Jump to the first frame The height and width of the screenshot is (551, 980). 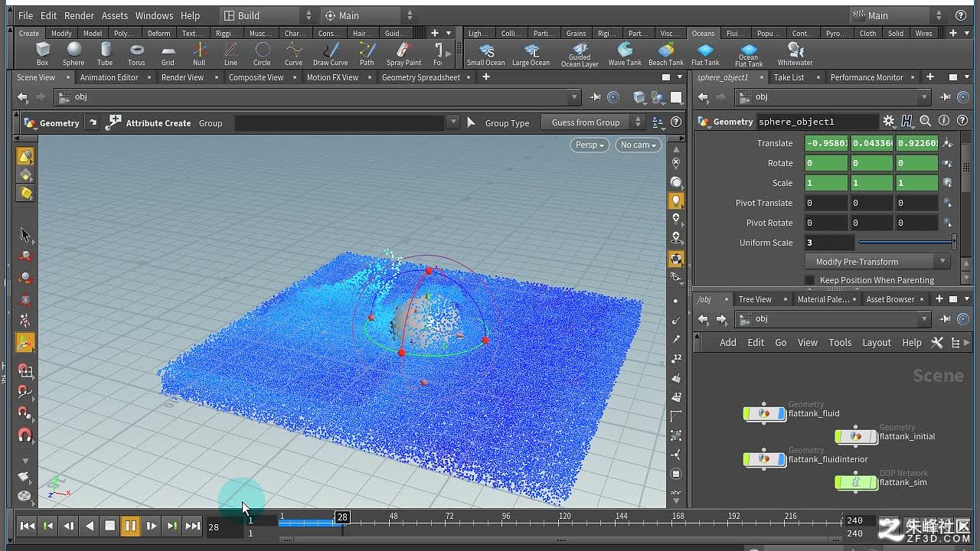(27, 526)
